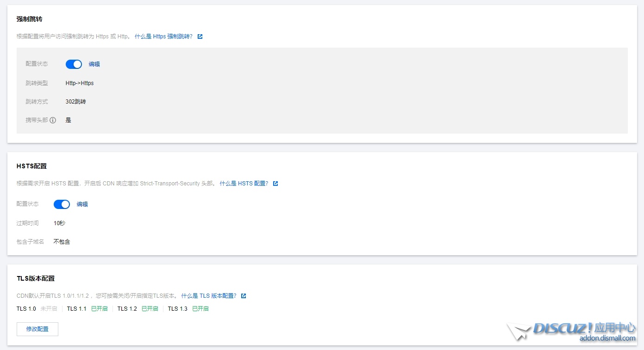Click the 修改配置 button
The height and width of the screenshot is (350, 644).
coord(38,329)
